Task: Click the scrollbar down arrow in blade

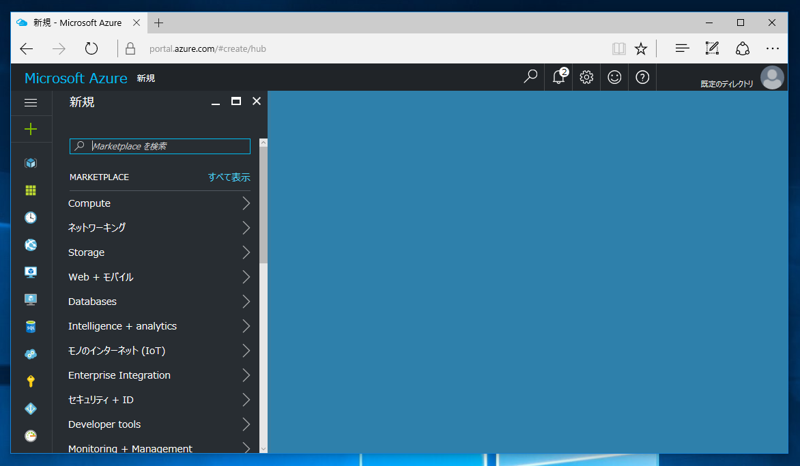Action: click(263, 449)
